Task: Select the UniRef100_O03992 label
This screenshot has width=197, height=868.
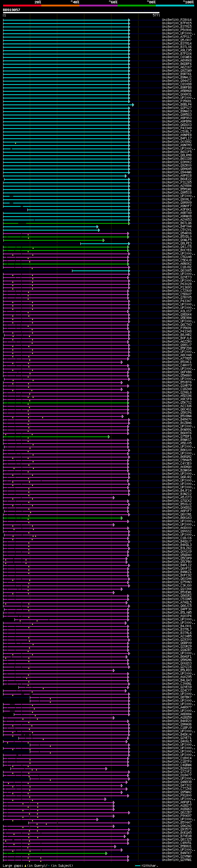Action: (177, 142)
